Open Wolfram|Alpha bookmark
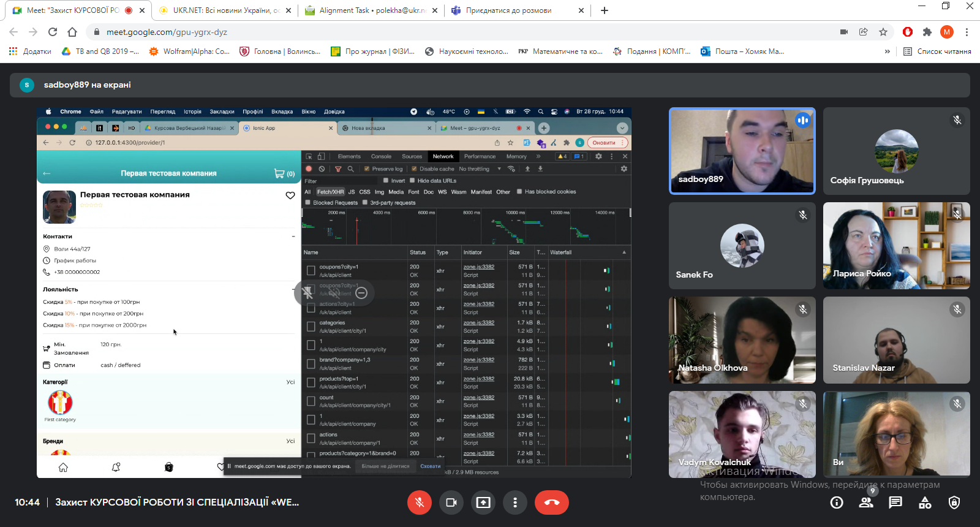The width and height of the screenshot is (980, 527). 190,51
